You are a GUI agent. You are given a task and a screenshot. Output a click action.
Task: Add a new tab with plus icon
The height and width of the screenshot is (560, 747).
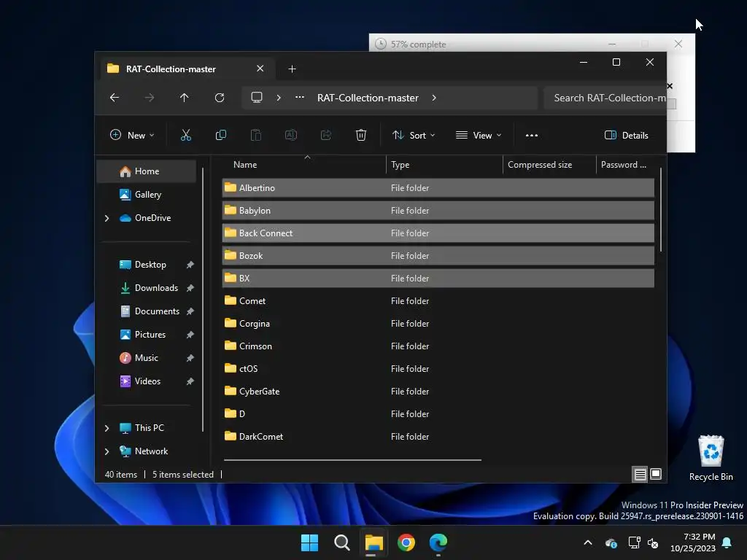pos(292,69)
